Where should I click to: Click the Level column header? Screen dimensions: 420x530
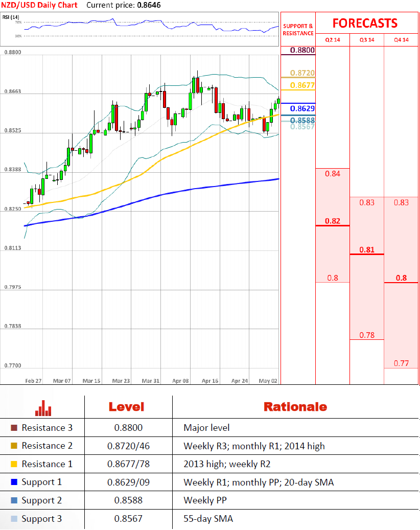coord(126,407)
